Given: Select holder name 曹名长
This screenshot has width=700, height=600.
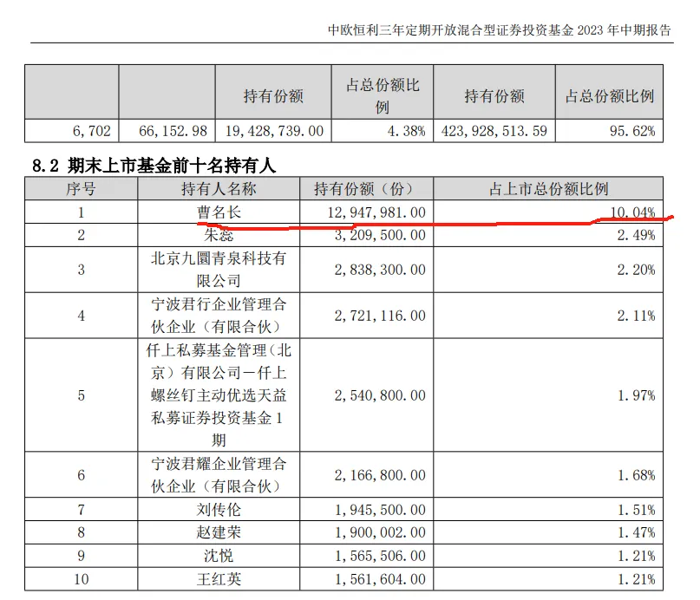Looking at the screenshot, I should [219, 212].
